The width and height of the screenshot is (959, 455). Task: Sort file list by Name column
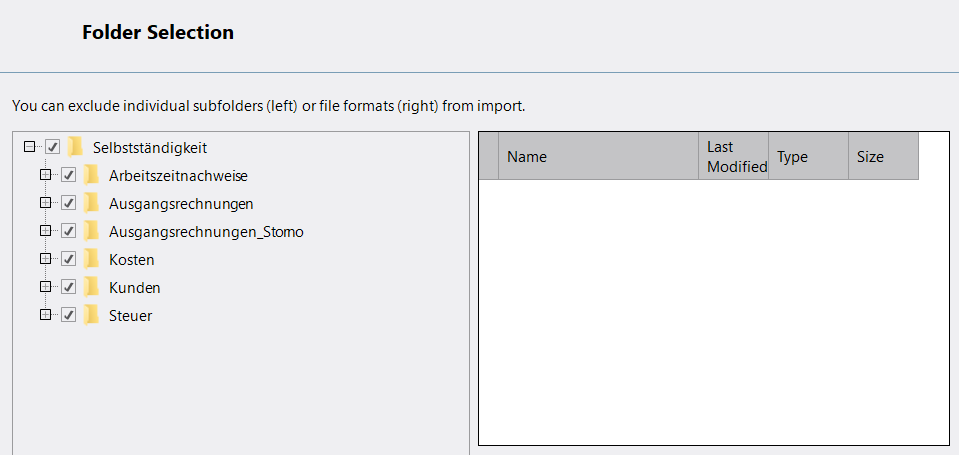click(598, 157)
